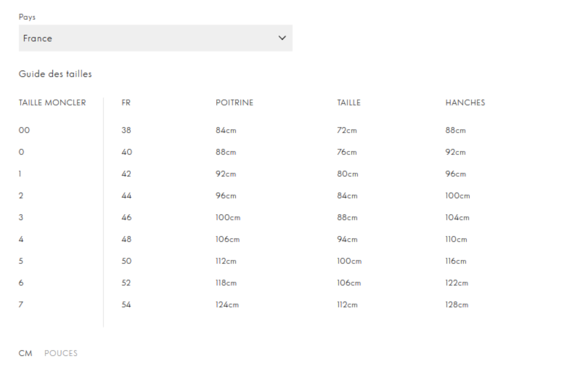Select Moncler size 00 row

pos(24,130)
